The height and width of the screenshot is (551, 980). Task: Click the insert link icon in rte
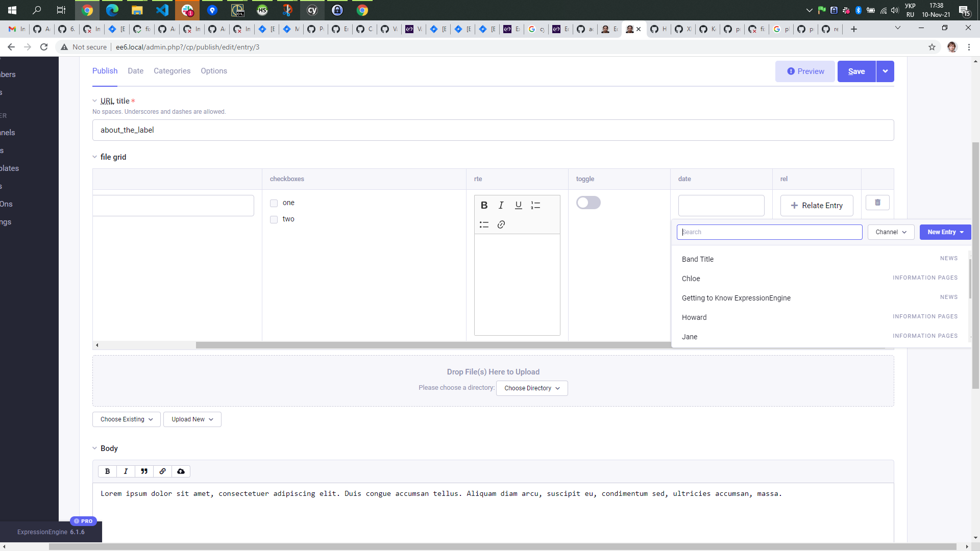point(501,224)
